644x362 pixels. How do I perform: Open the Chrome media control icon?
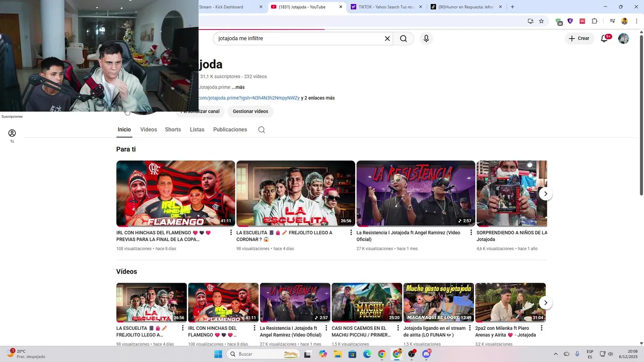612,21
